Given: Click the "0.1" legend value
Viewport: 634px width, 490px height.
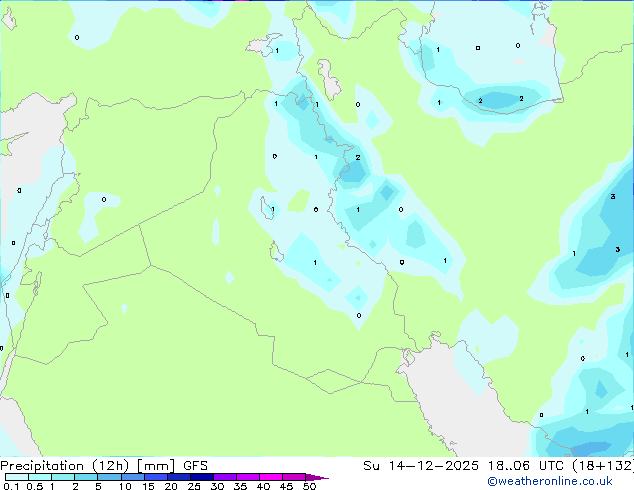Looking at the screenshot, I should coord(11,486).
